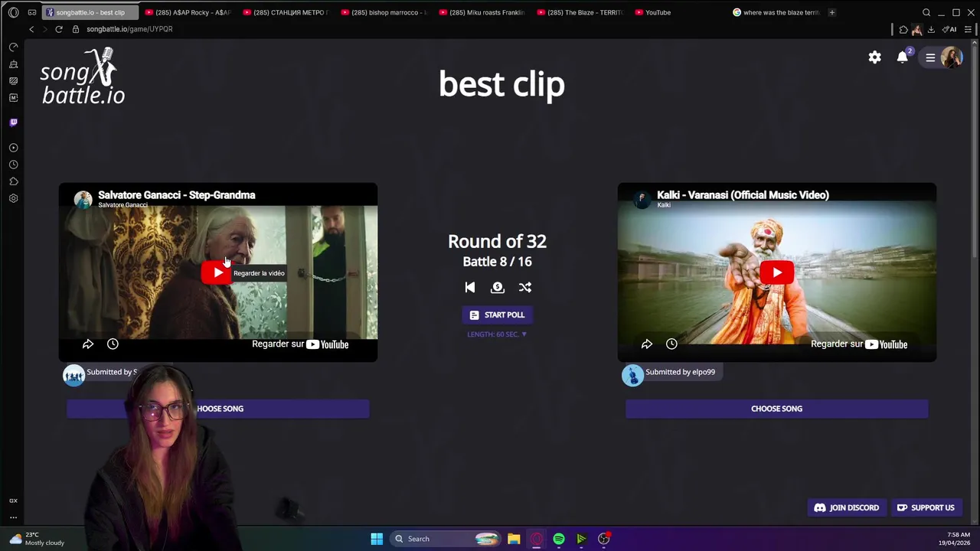Click the taskbar Search box
980x551 pixels.
click(445, 539)
